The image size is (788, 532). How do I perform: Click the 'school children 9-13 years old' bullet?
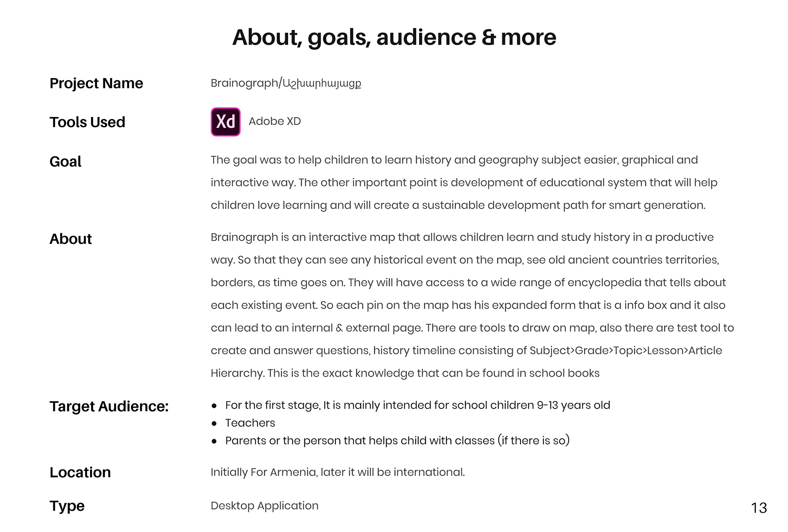(x=417, y=406)
